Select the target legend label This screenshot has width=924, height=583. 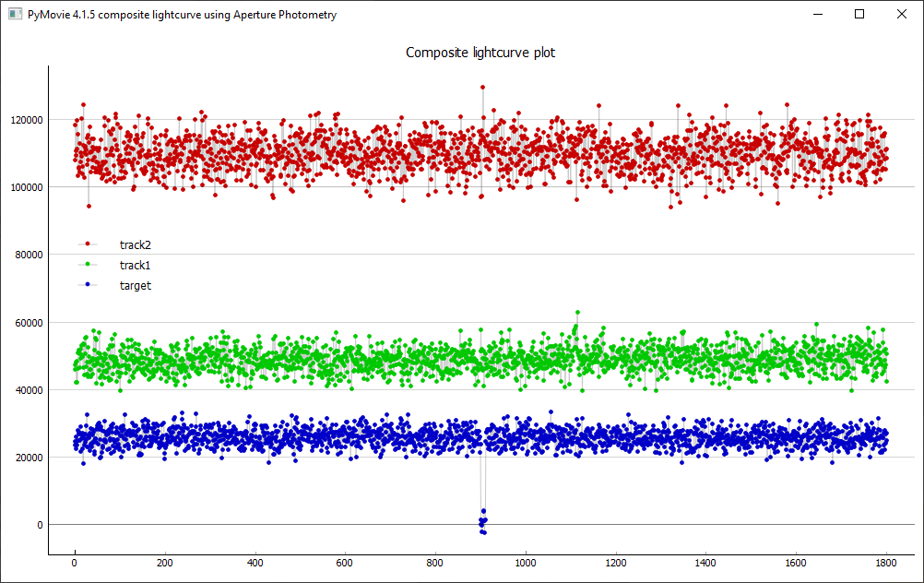click(135, 286)
